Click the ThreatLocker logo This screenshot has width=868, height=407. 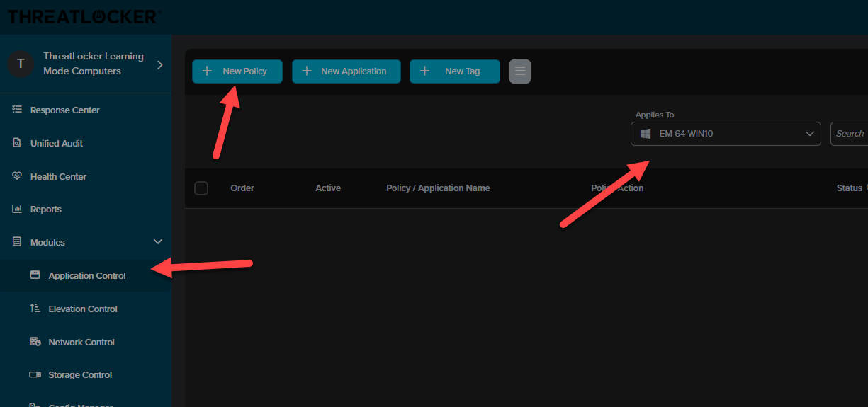coord(84,16)
